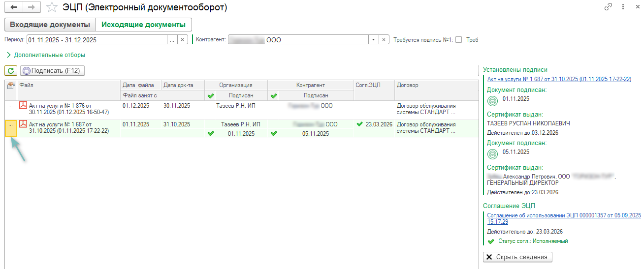Open period selection ellipsis button

tap(172, 40)
